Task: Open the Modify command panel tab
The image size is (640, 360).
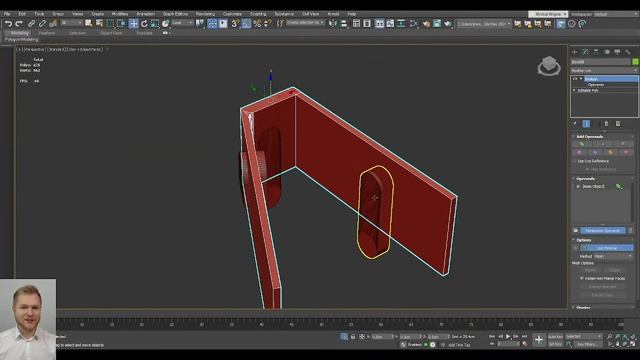Action: coord(585,52)
